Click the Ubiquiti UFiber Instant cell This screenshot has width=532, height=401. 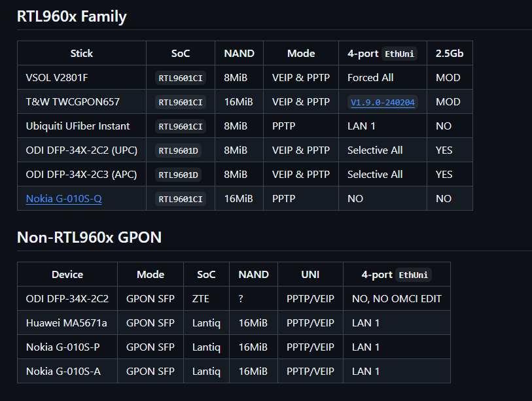click(82, 126)
